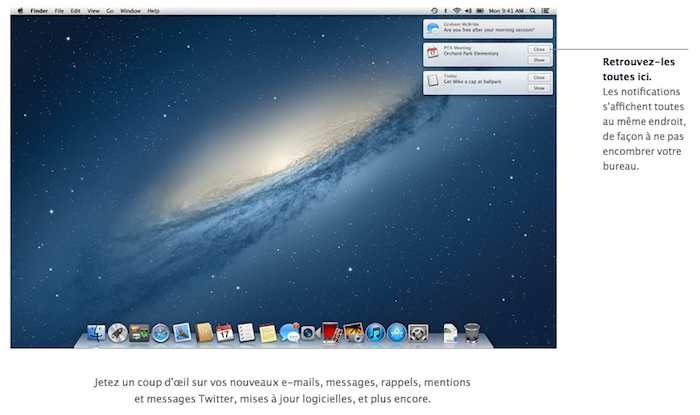Launch Safari from the dock
Viewport: 700px width, 415px height.
(x=161, y=332)
